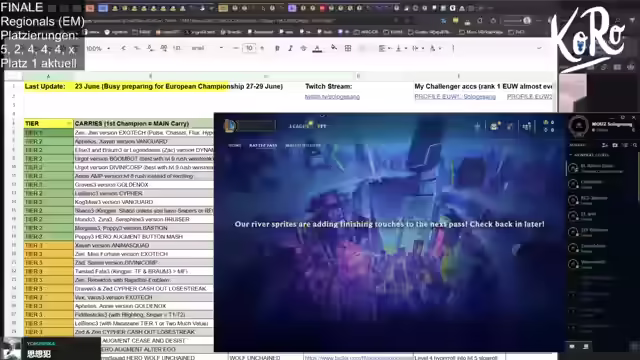Open search icon in friends panel
Screen dimensions: 640x360
point(635,145)
